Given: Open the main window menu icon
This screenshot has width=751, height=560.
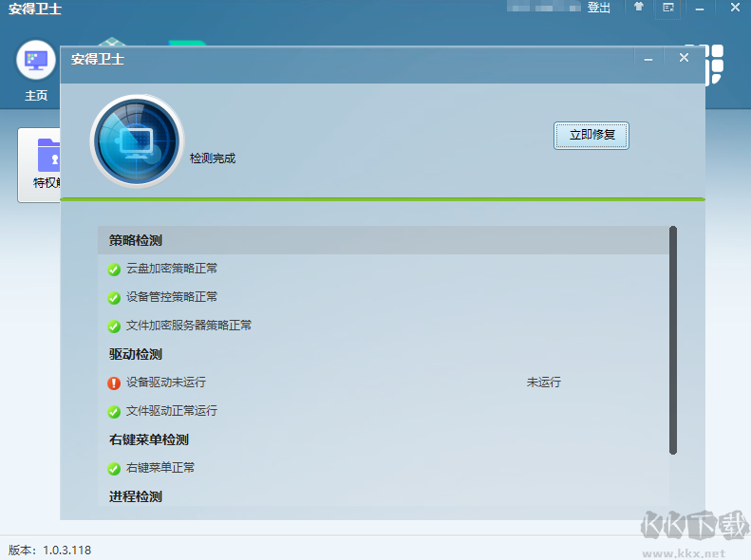Looking at the screenshot, I should click(668, 8).
